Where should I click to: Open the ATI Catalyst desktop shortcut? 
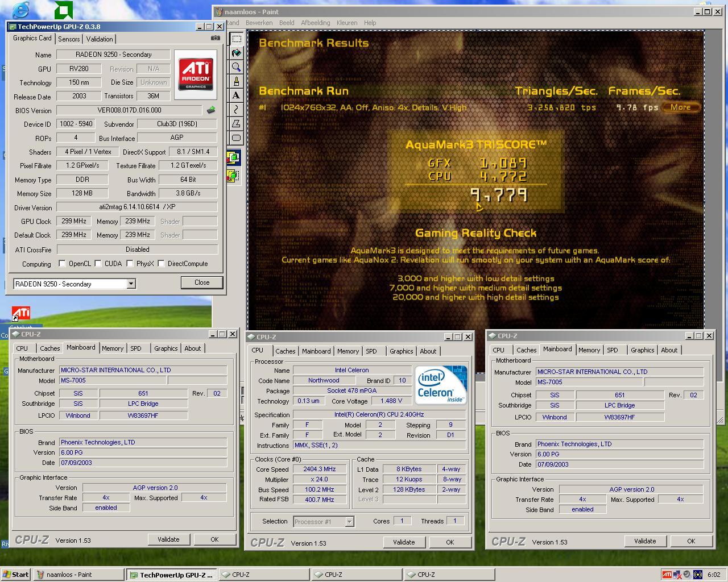[21, 313]
